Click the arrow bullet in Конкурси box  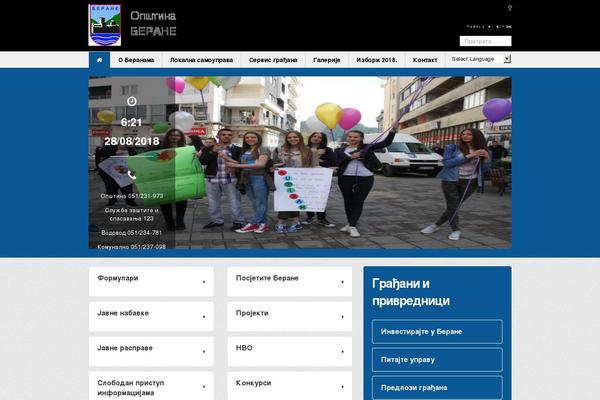click(342, 387)
